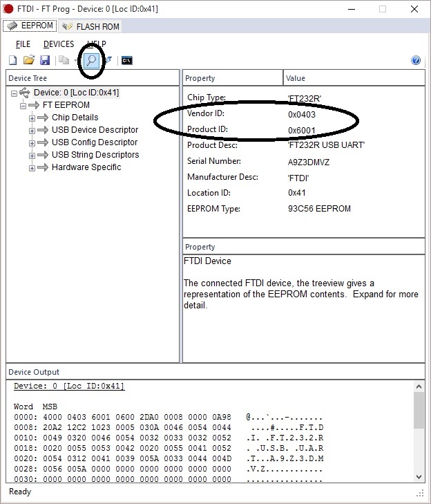This screenshot has width=431, height=504.
Task: Click Device Output scrollbar up arrow
Action: point(419,386)
